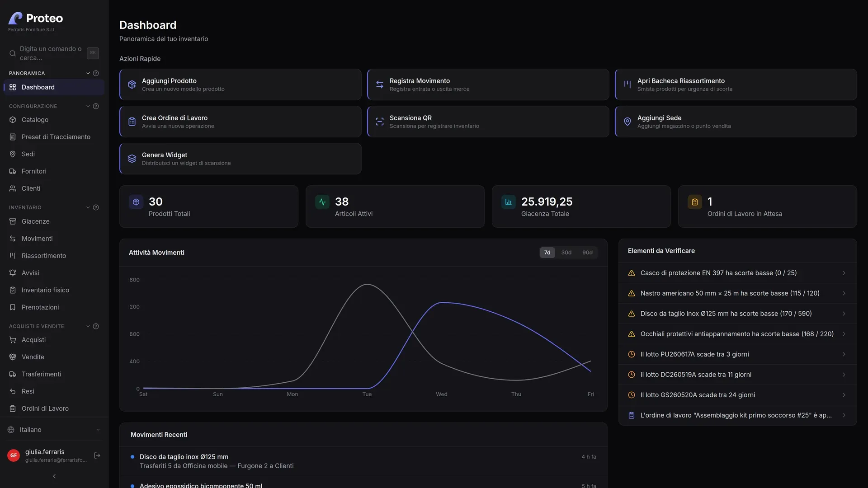Collapse the PANORAMICA section chevron
This screenshot has width=868, height=488.
pyautogui.click(x=88, y=73)
